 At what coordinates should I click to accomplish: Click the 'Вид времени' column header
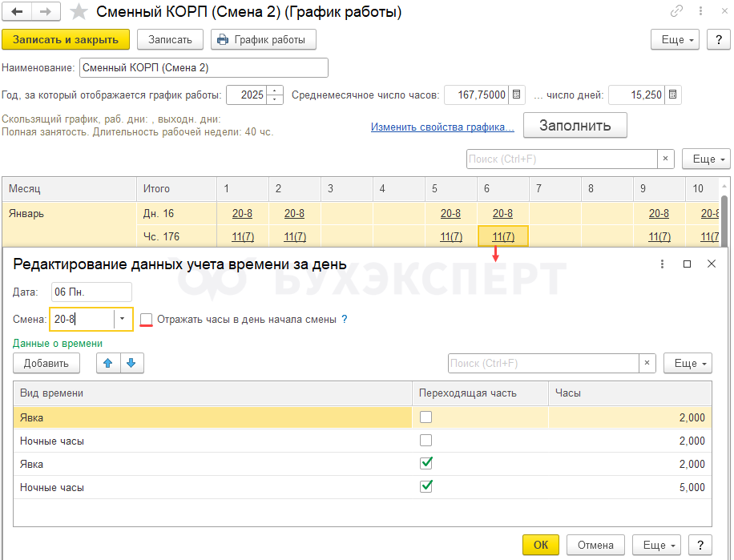213,393
